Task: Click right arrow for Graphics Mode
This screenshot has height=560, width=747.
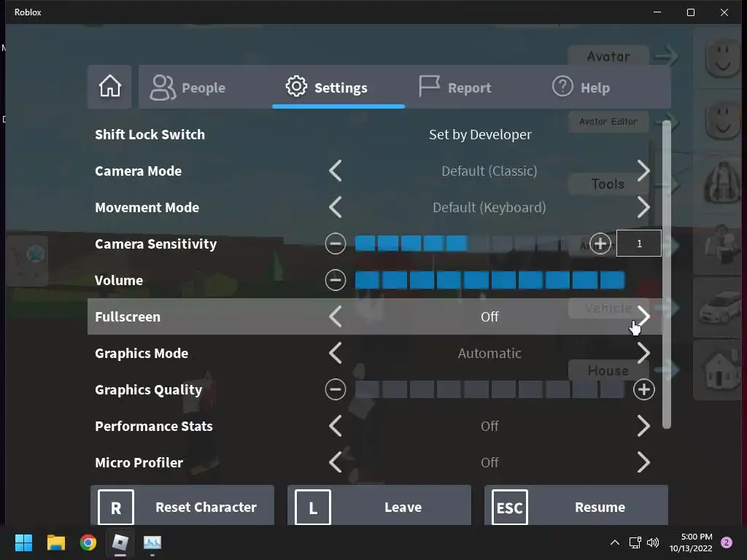Action: point(643,354)
